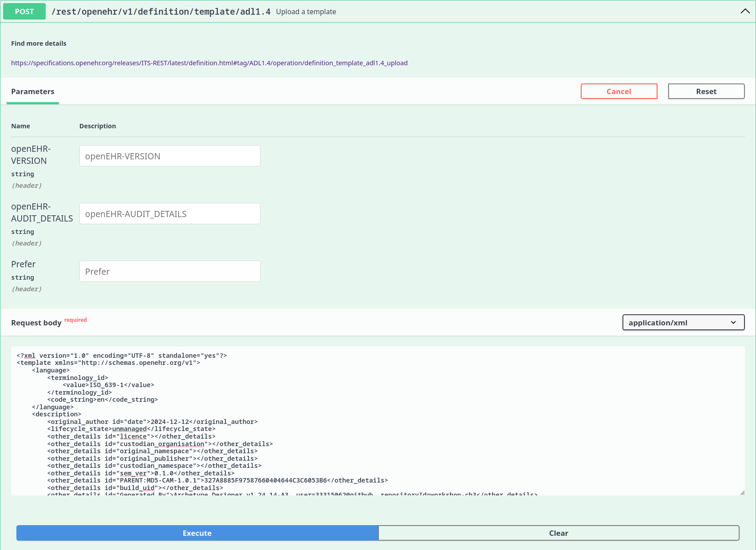Click the green POST method badge

[x=24, y=12]
